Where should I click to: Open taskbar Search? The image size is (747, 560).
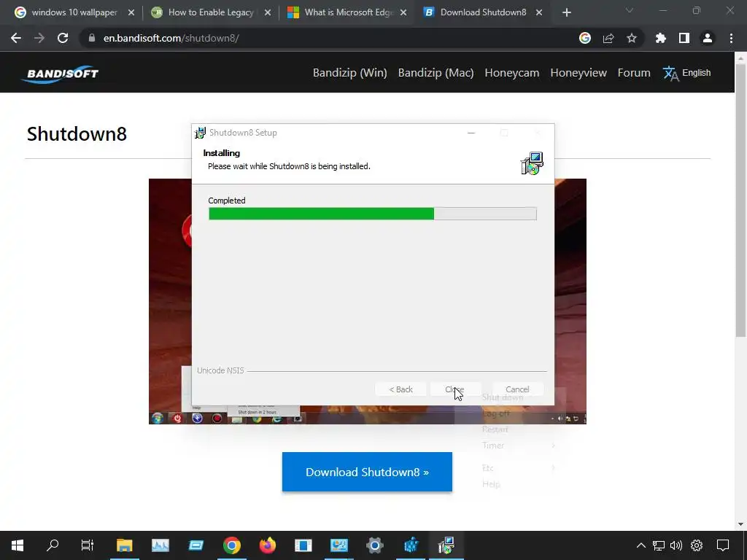click(x=53, y=545)
